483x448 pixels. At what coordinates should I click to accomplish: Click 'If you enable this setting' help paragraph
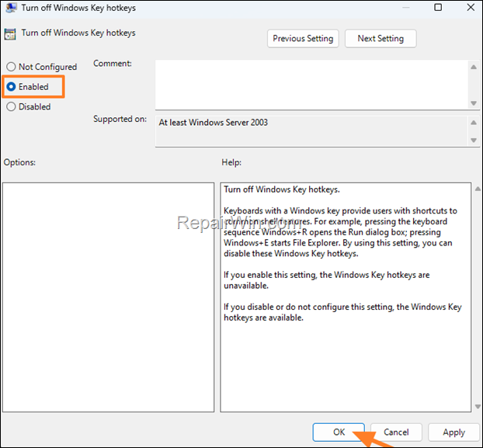coord(326,280)
